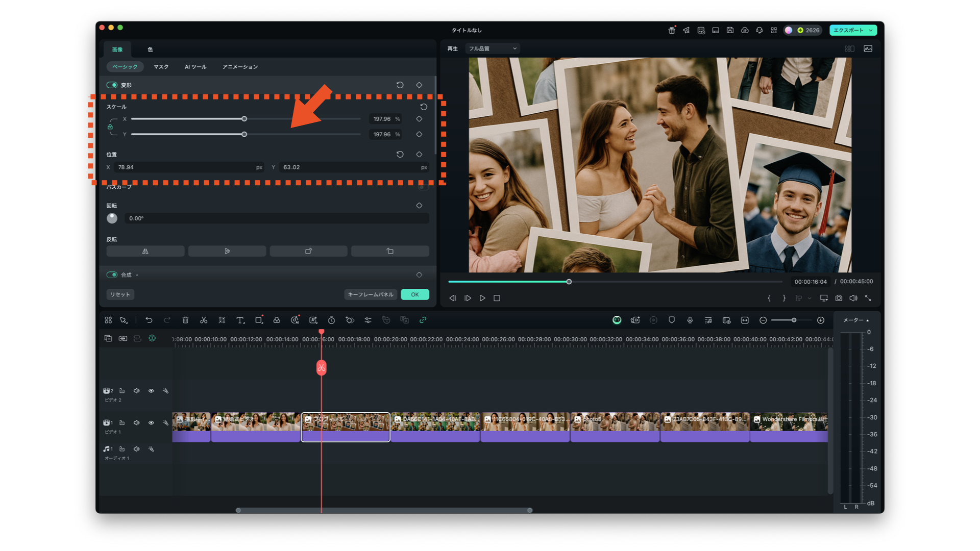Image resolution: width=980 pixels, height=551 pixels.
Task: Click the stop button under preview
Action: [497, 298]
